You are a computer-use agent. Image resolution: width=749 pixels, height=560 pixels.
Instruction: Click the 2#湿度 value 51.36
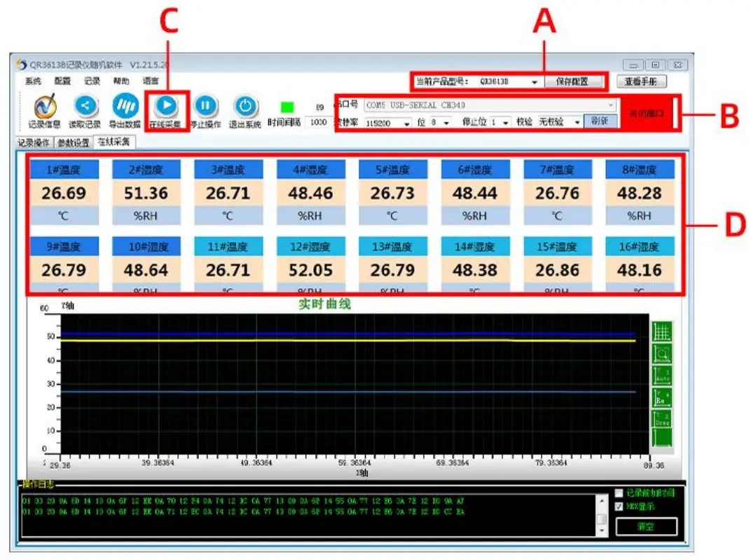coord(146,193)
